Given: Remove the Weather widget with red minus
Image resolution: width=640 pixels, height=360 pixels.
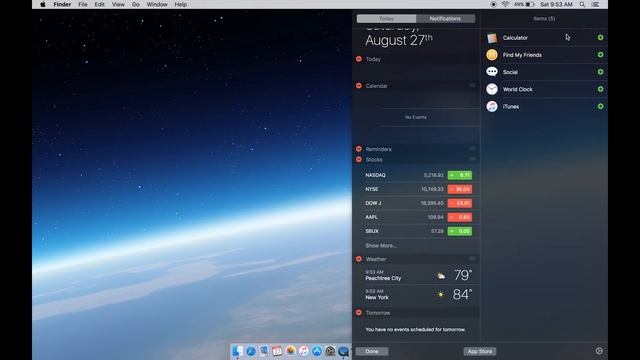Looking at the screenshot, I should (x=359, y=259).
